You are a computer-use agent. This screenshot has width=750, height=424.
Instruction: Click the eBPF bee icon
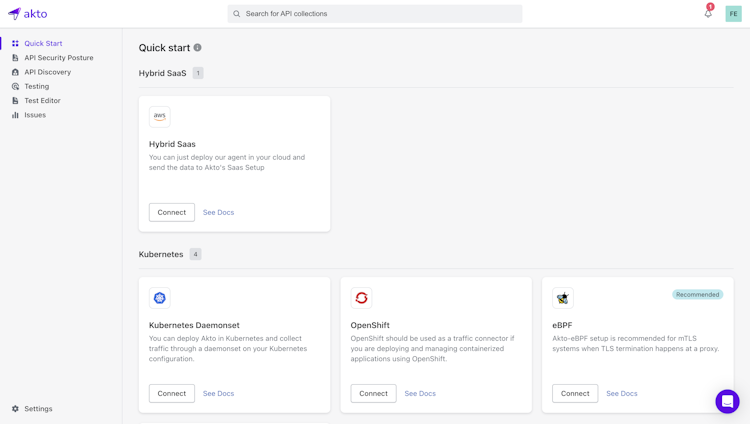[x=563, y=298]
